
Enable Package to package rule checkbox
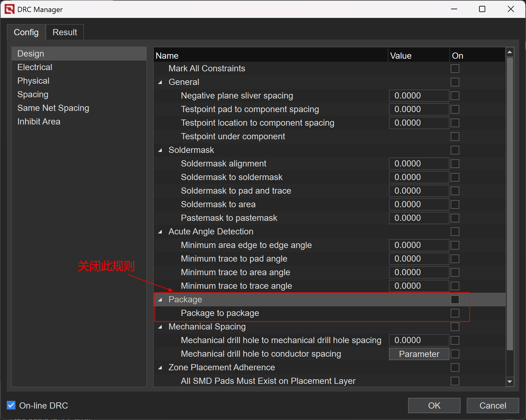point(455,313)
